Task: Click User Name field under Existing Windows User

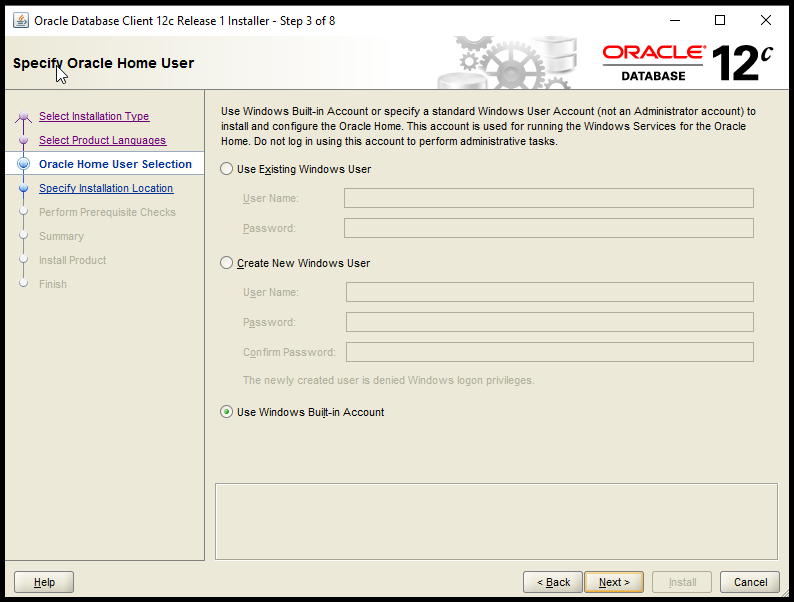Action: pos(548,198)
